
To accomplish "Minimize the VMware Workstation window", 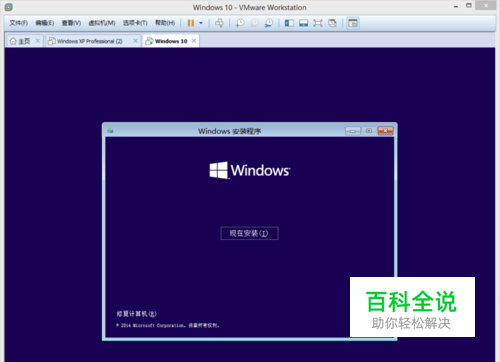I will click(456, 6).
